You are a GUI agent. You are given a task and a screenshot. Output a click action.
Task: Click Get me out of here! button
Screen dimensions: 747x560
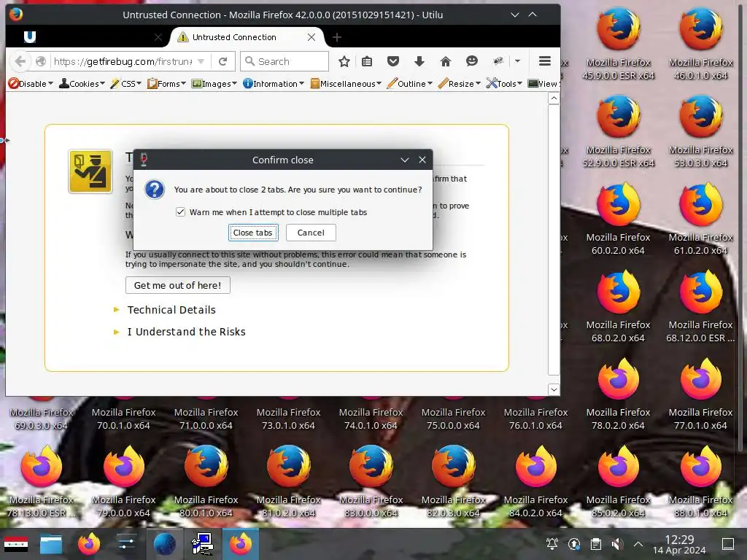tap(178, 285)
